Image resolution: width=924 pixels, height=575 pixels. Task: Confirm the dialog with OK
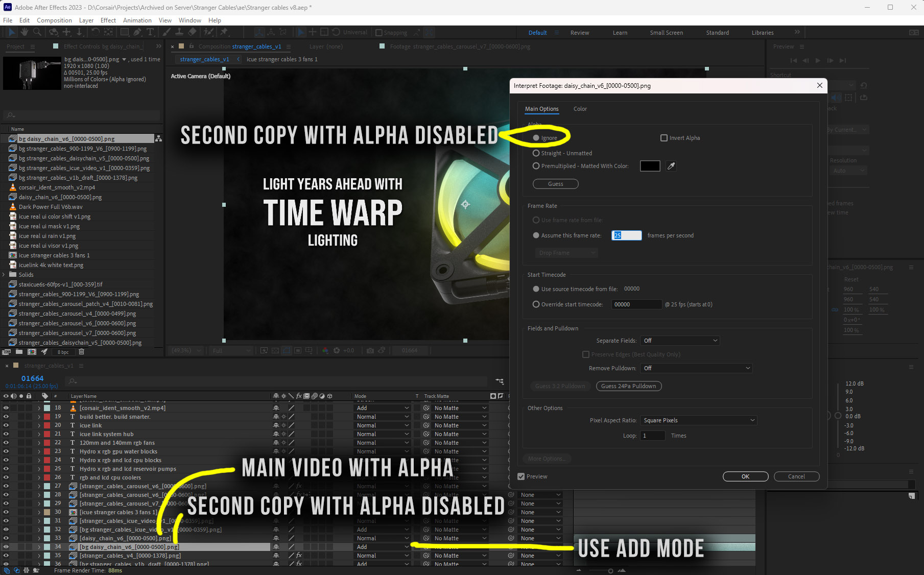click(746, 476)
